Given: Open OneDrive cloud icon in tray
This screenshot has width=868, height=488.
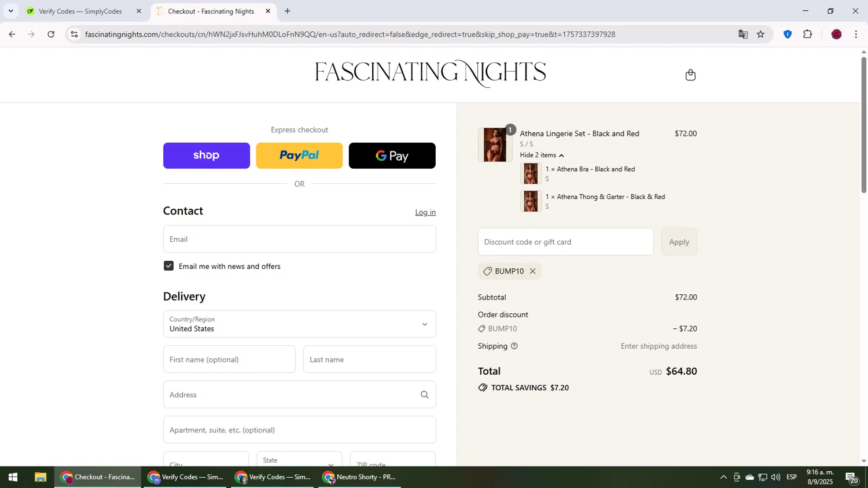Looking at the screenshot, I should 749,477.
